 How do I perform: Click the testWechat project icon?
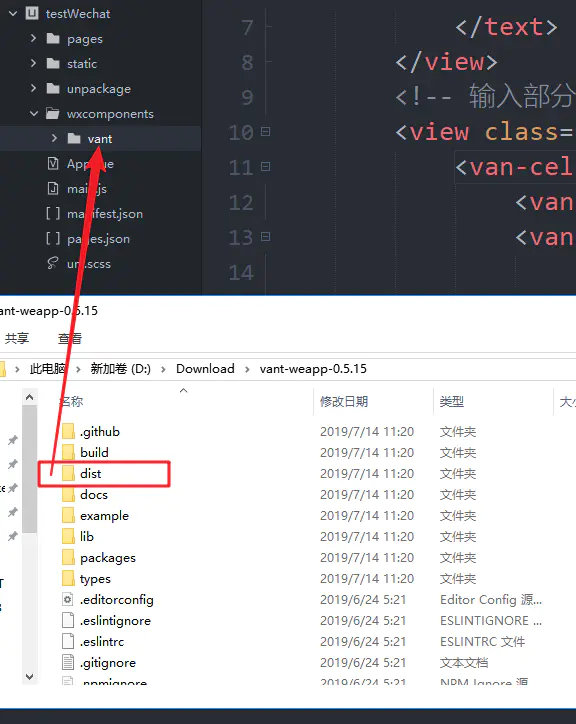coord(32,13)
